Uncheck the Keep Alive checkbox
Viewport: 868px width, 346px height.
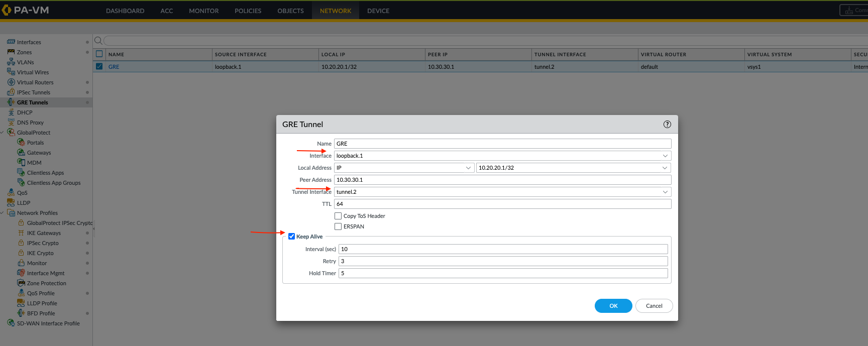(x=291, y=237)
